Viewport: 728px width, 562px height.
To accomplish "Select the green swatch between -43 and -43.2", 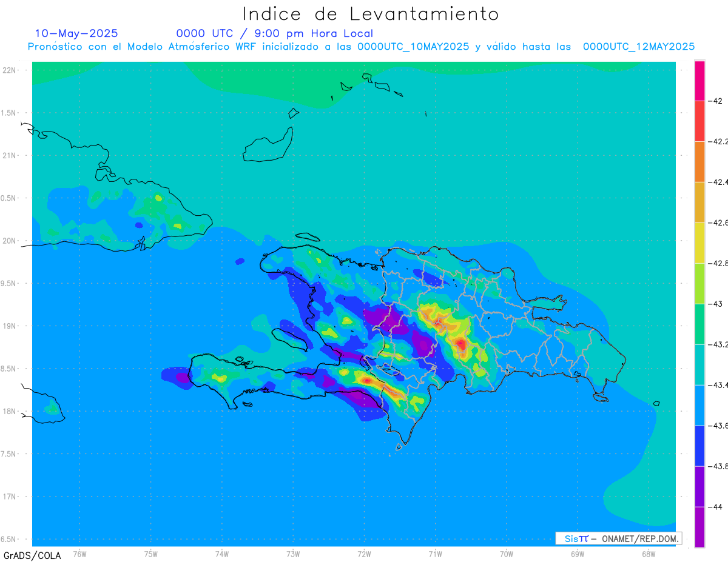I will [x=699, y=324].
